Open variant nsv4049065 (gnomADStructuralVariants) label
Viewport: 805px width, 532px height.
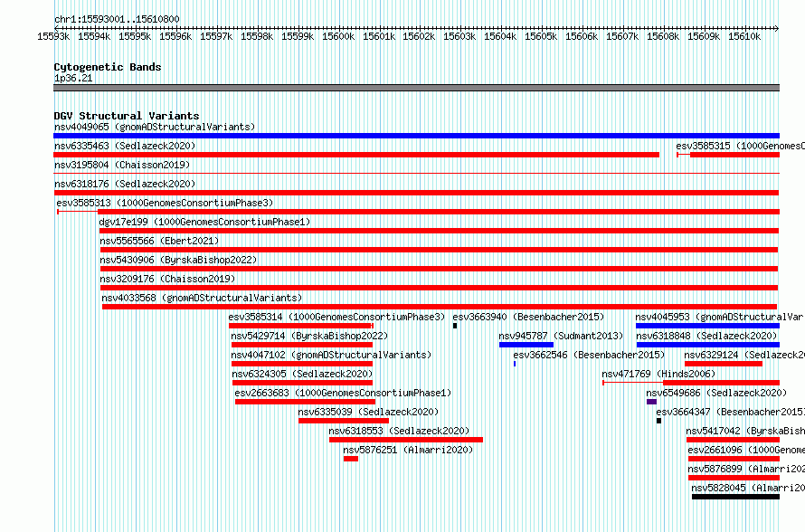click(155, 127)
